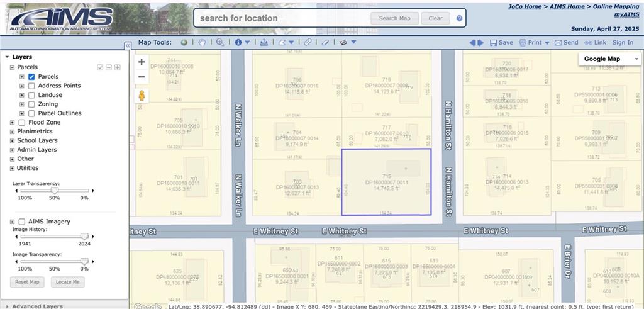Go to next map extent arrow
644x309 pixels.
[480, 43]
